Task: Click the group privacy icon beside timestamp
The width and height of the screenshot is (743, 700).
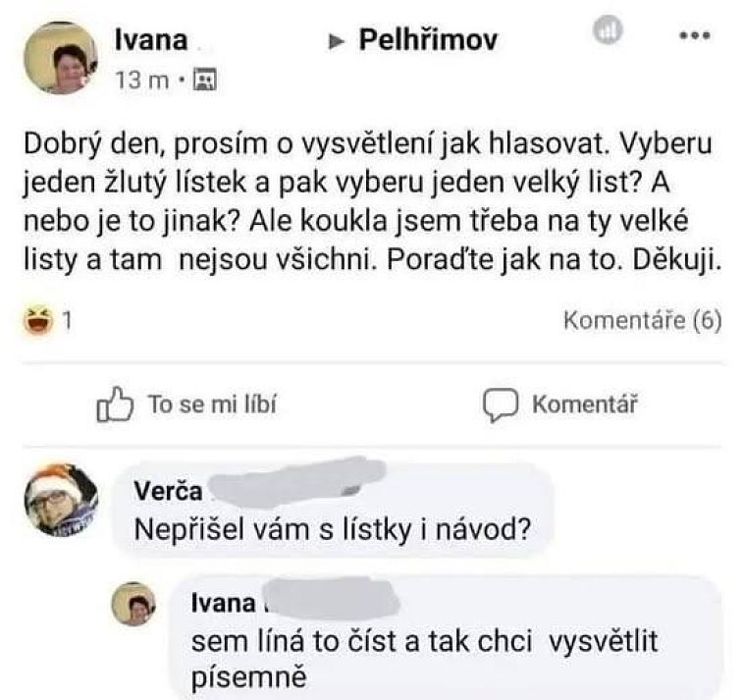Action: click(204, 80)
